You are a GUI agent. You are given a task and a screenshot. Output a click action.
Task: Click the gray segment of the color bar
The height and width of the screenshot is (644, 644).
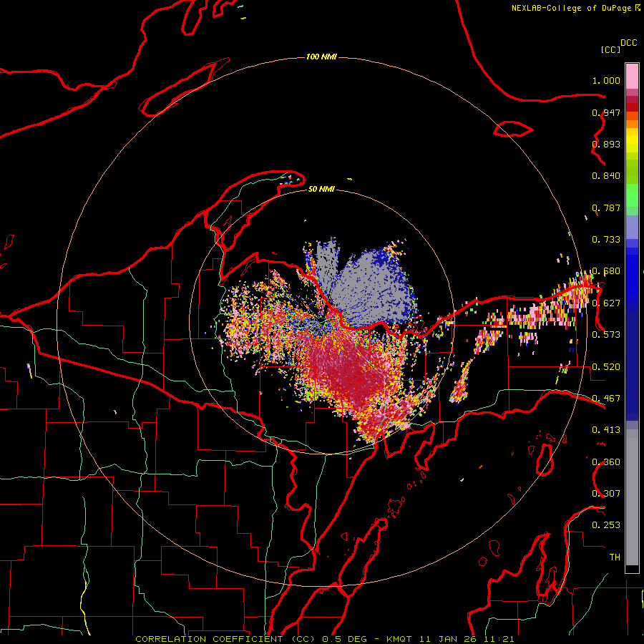pyautogui.click(x=632, y=497)
